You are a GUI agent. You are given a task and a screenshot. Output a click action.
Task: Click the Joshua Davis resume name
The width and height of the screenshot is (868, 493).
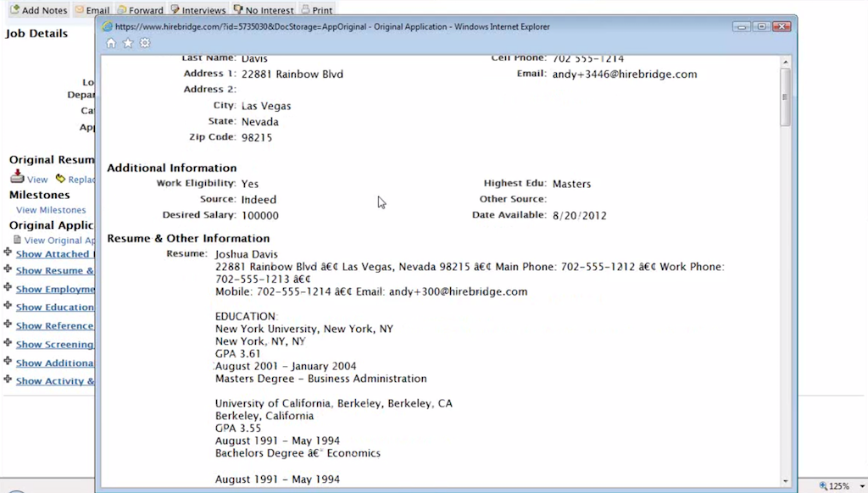(247, 254)
